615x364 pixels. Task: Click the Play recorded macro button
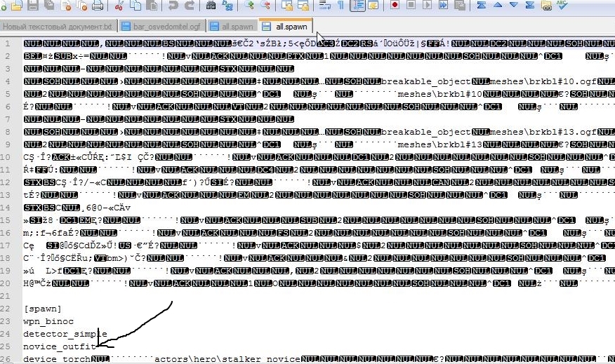point(429,6)
